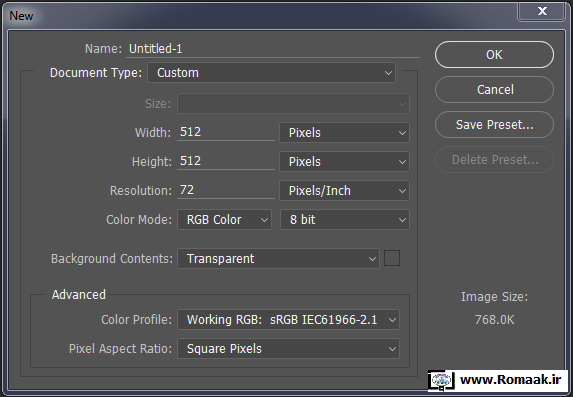Click the Image Size value 768.0K
Image resolution: width=573 pixels, height=397 pixels.
pyautogui.click(x=494, y=320)
